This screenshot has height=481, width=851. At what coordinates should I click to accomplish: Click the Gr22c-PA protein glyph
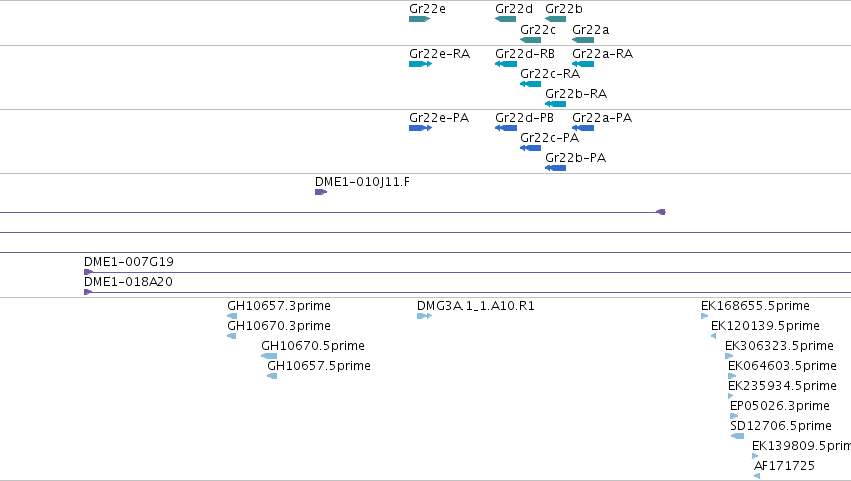pyautogui.click(x=530, y=148)
